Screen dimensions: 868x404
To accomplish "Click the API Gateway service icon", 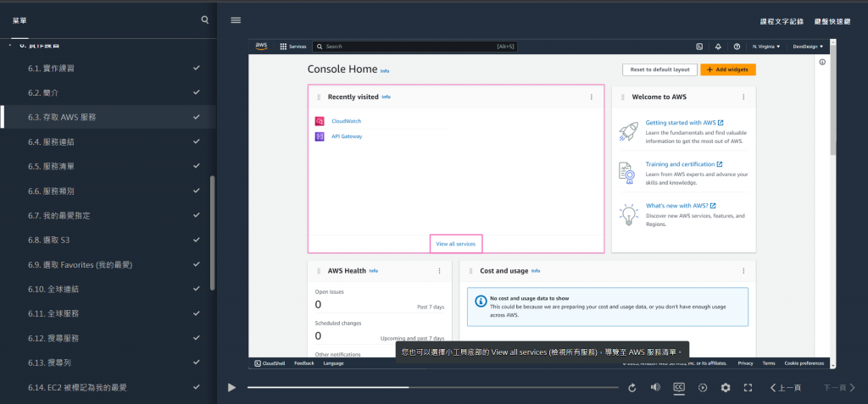I will coord(320,136).
